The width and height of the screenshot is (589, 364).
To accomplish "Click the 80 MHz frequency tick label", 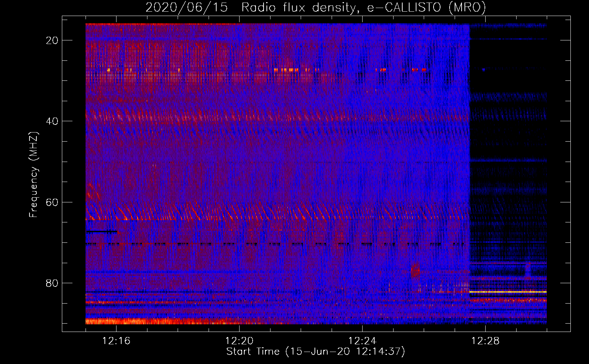I will coord(52,283).
